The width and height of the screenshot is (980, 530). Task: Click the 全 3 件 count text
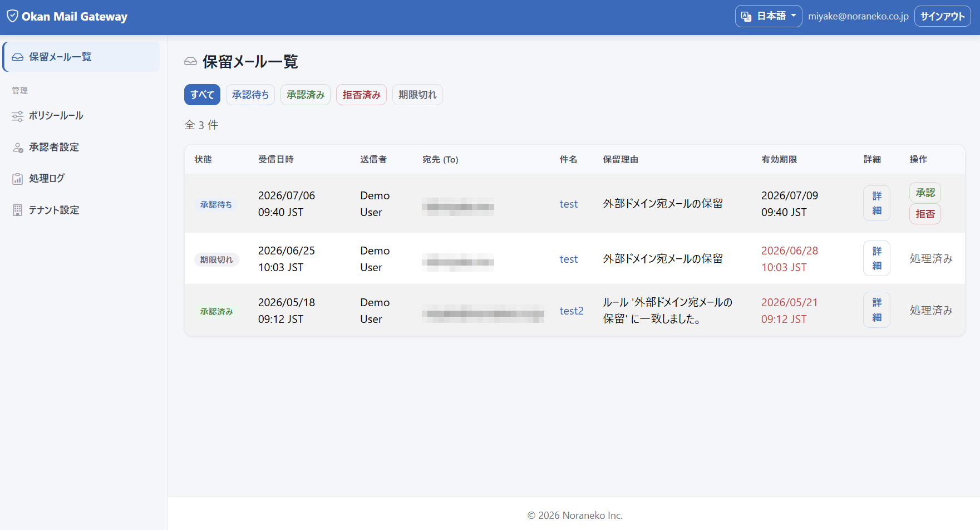coord(201,125)
